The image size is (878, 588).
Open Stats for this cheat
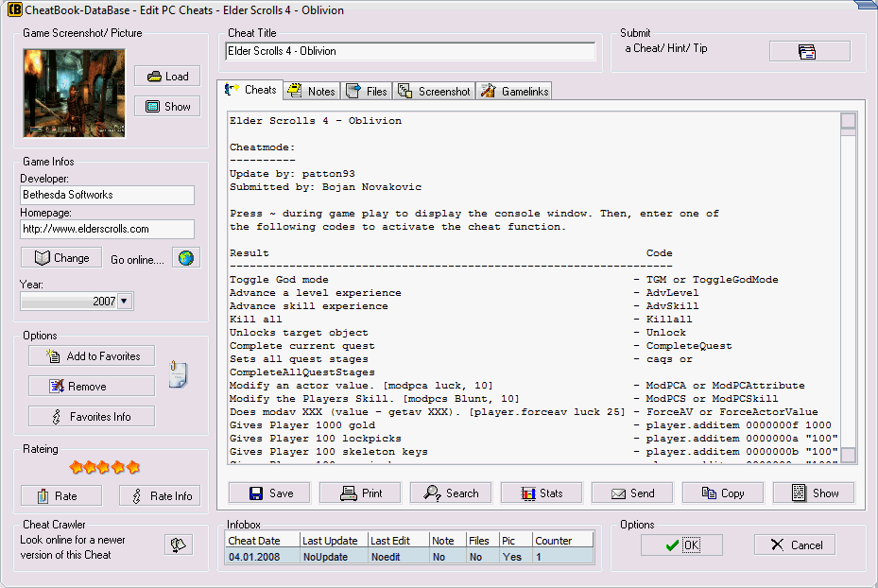(541, 493)
